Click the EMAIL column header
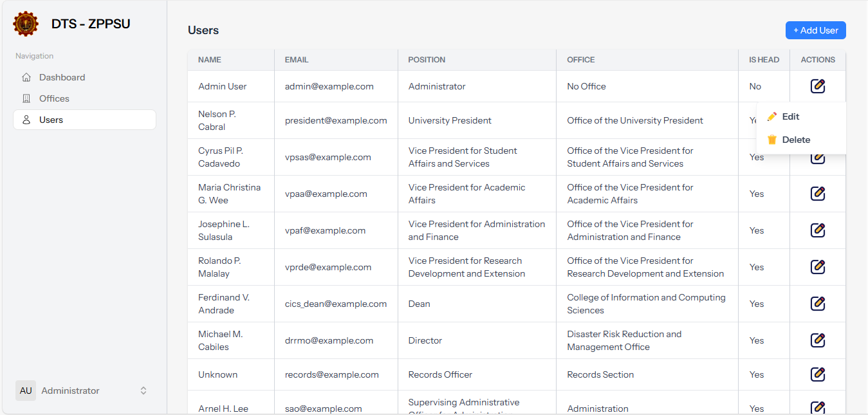Viewport: 868px width, 415px height. point(297,60)
